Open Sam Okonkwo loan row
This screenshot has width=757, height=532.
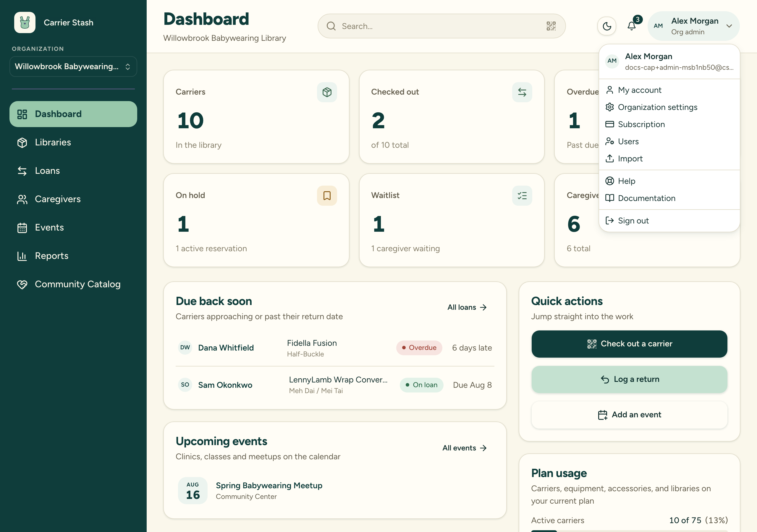[x=335, y=385]
